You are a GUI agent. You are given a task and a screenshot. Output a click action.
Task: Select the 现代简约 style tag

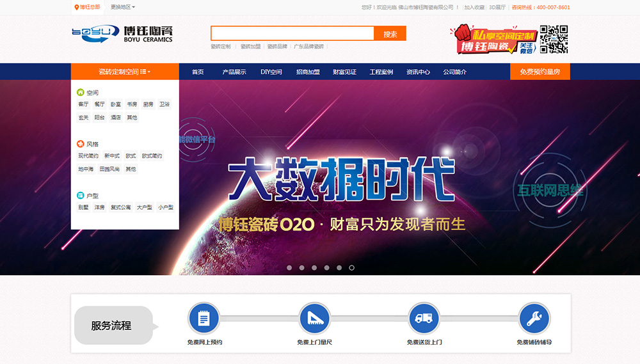(x=88, y=156)
